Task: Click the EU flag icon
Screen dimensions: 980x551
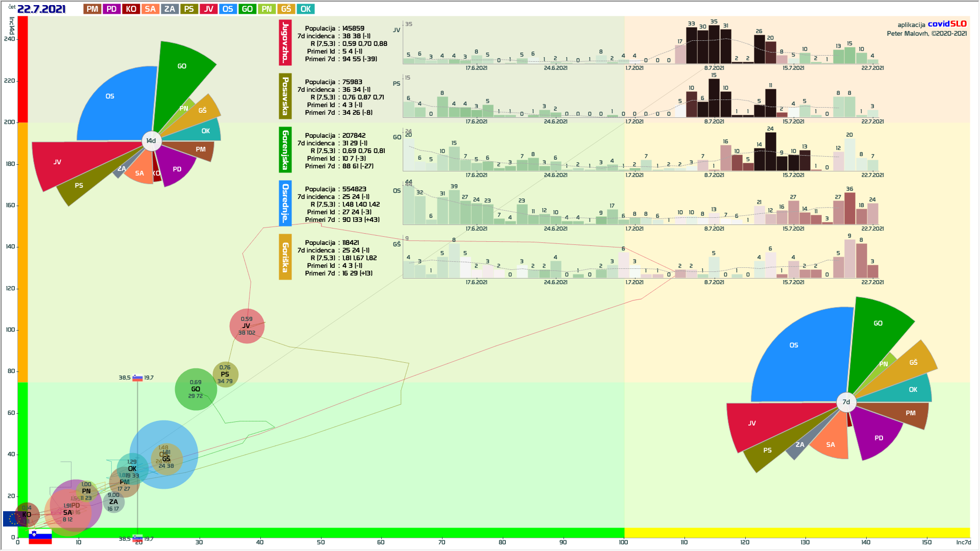Action: (11, 519)
